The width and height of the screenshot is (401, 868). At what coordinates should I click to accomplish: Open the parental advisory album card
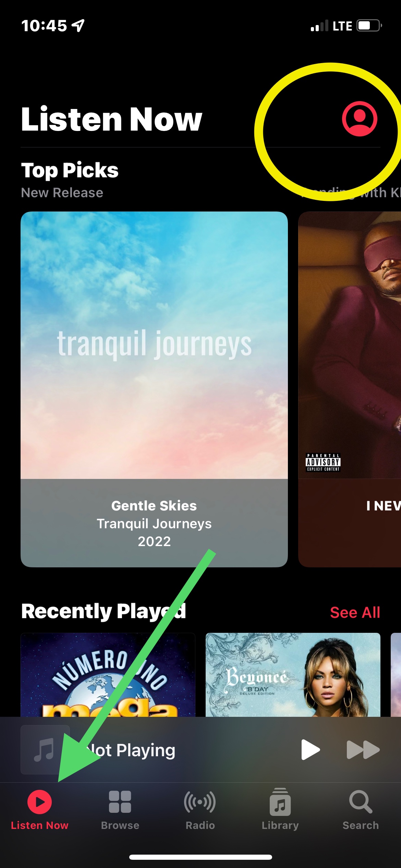click(350, 389)
